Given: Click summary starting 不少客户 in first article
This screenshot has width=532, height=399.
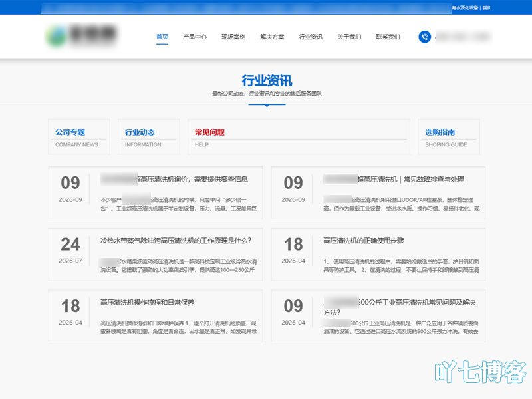Looking at the screenshot, I should 178,204.
